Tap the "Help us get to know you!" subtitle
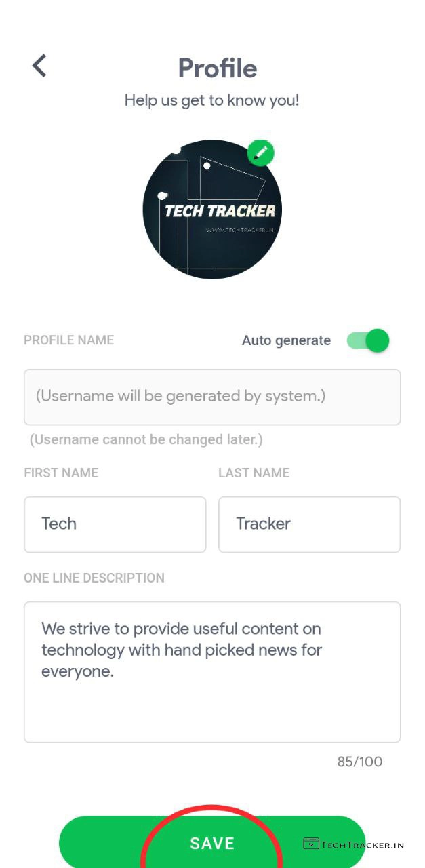Screen dimensions: 425x868 (x=211, y=100)
